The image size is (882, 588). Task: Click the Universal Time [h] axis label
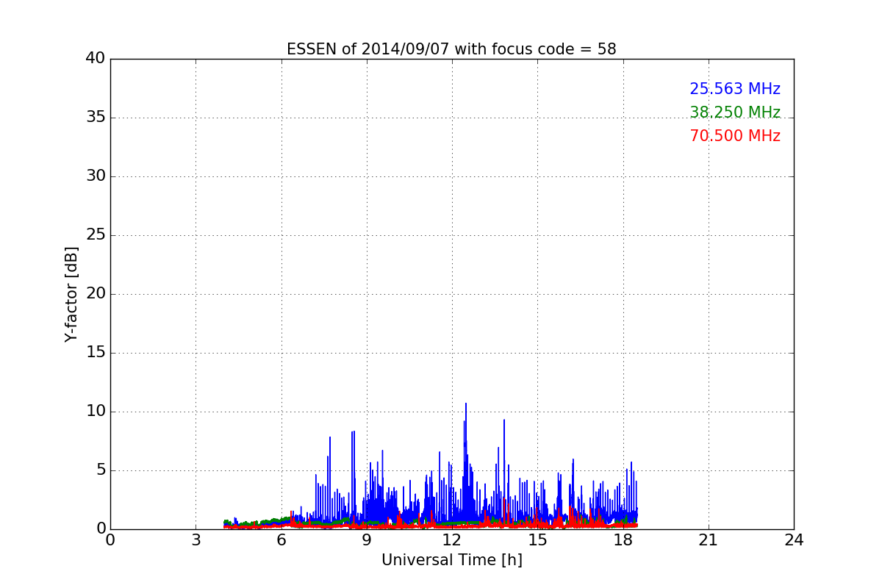[x=451, y=560]
